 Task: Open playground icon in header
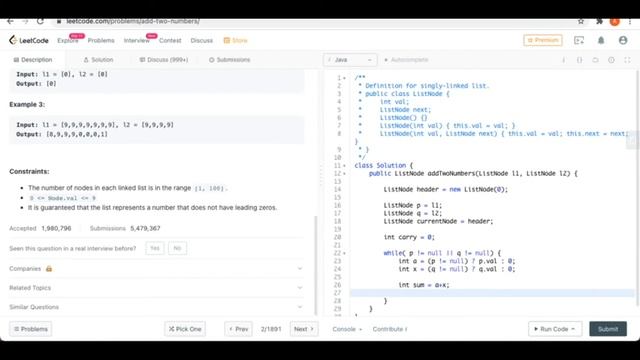[x=579, y=40]
